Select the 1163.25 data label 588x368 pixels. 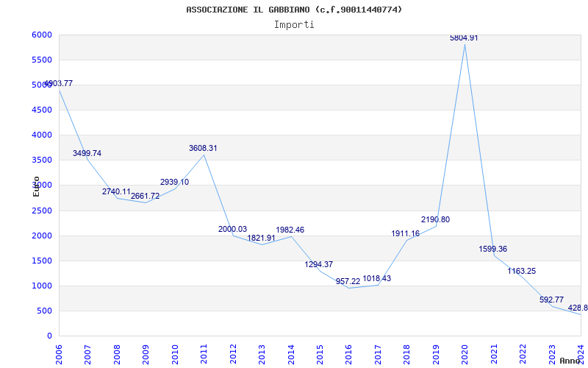[x=522, y=271]
